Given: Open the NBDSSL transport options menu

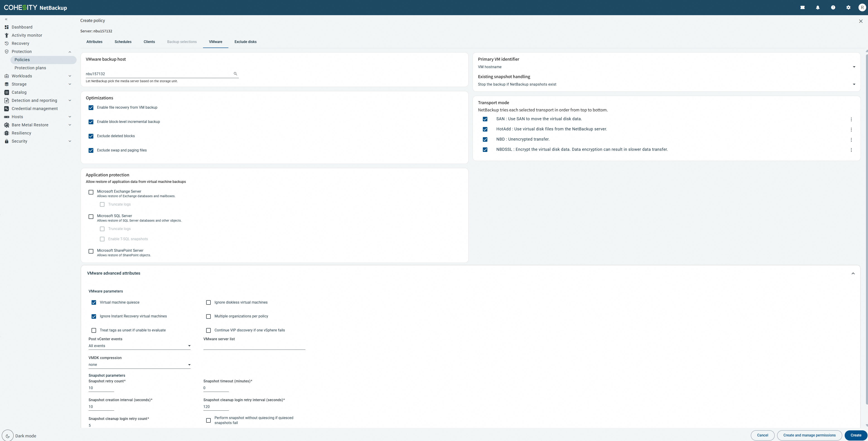Looking at the screenshot, I should click(851, 150).
